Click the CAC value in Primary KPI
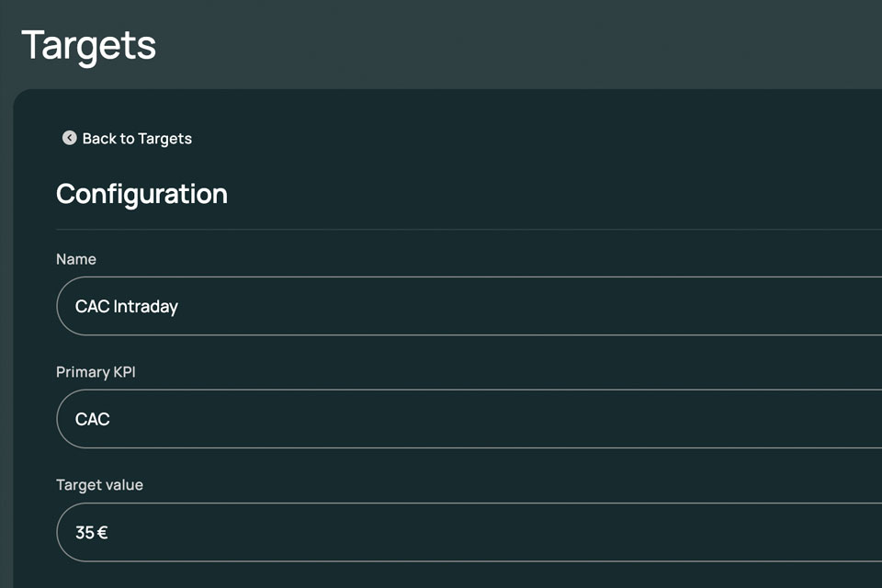Image resolution: width=882 pixels, height=588 pixels. pyautogui.click(x=92, y=419)
